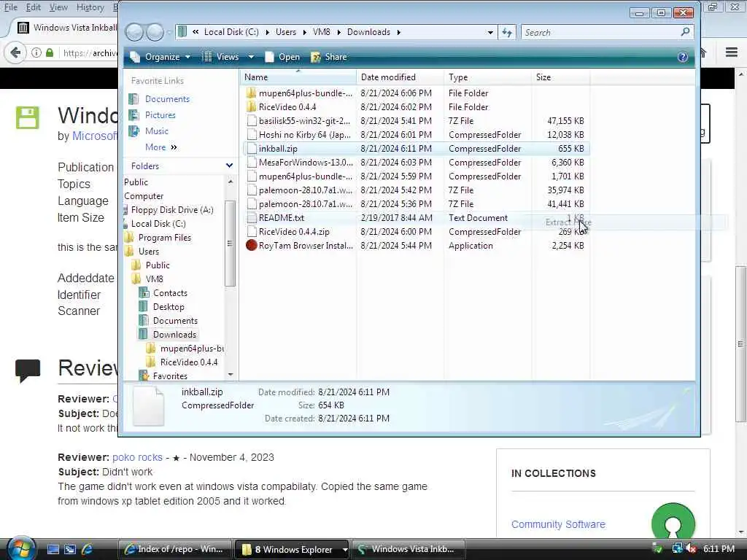Screen dimensions: 747x560
Task: Click the Explorer forward navigation button
Action: pyautogui.click(x=155, y=32)
